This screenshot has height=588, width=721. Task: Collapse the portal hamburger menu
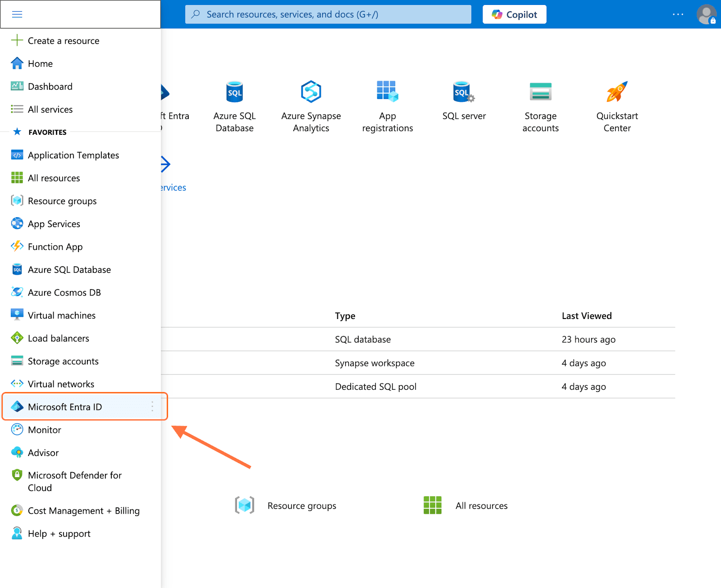point(17,14)
